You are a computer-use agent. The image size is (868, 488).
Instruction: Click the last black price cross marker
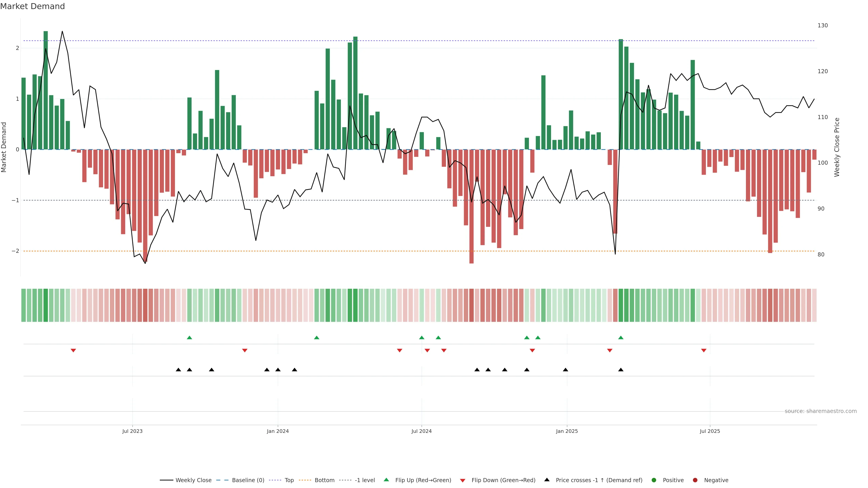(621, 370)
